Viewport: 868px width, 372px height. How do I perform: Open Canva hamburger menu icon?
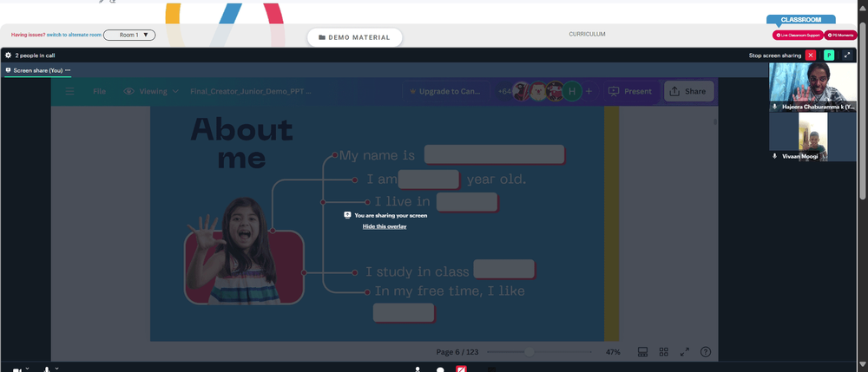pyautogui.click(x=69, y=91)
